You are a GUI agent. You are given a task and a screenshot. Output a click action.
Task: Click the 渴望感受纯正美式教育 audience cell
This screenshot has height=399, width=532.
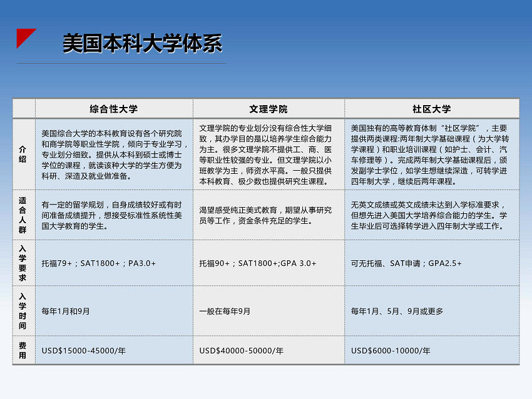tap(269, 215)
